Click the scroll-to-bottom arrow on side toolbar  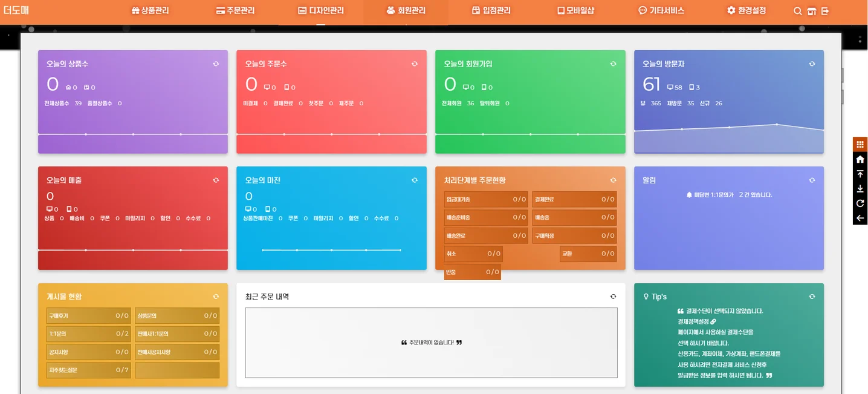[x=860, y=188]
